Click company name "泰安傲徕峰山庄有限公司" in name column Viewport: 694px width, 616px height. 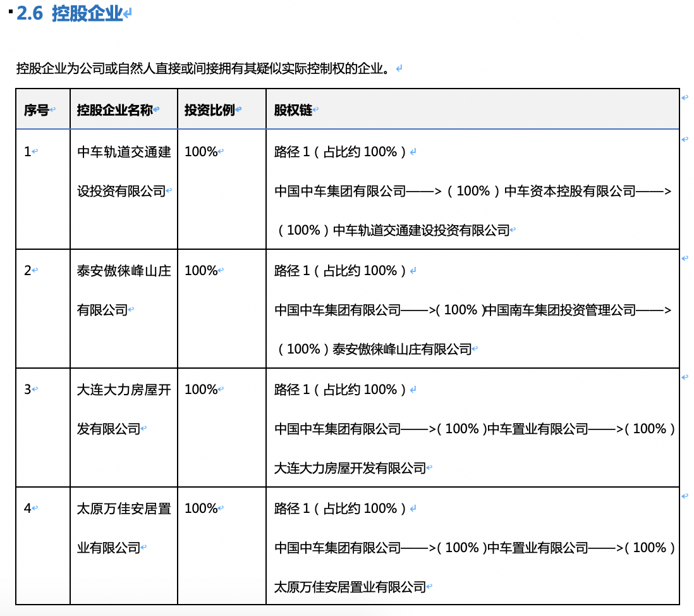pyautogui.click(x=124, y=290)
